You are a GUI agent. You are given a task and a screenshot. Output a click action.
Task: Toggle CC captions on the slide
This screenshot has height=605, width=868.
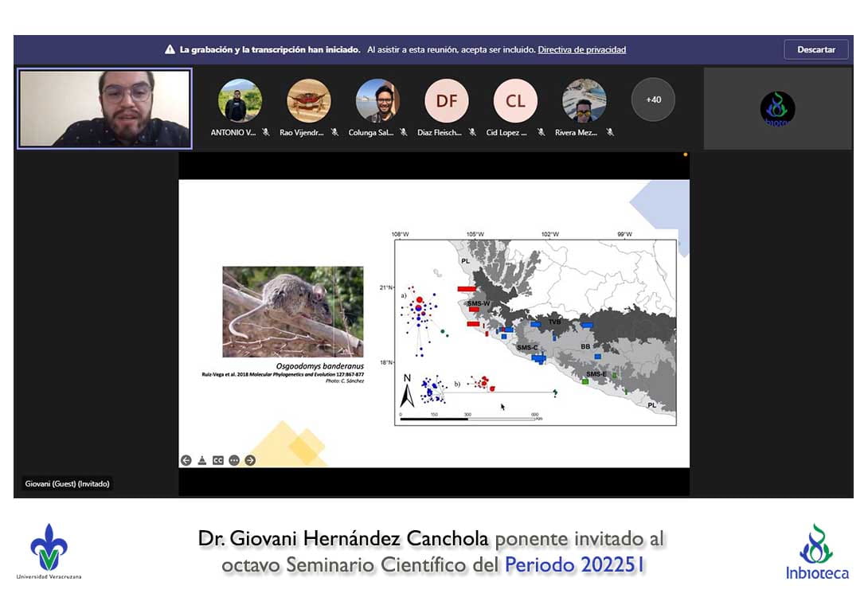(x=218, y=460)
